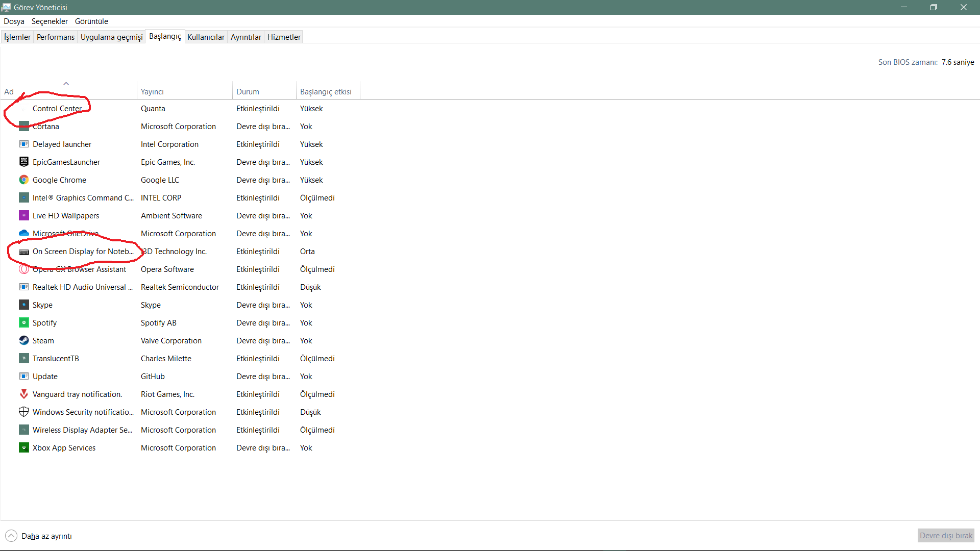980x551 pixels.
Task: Sort by the Ad column header
Action: tap(9, 92)
